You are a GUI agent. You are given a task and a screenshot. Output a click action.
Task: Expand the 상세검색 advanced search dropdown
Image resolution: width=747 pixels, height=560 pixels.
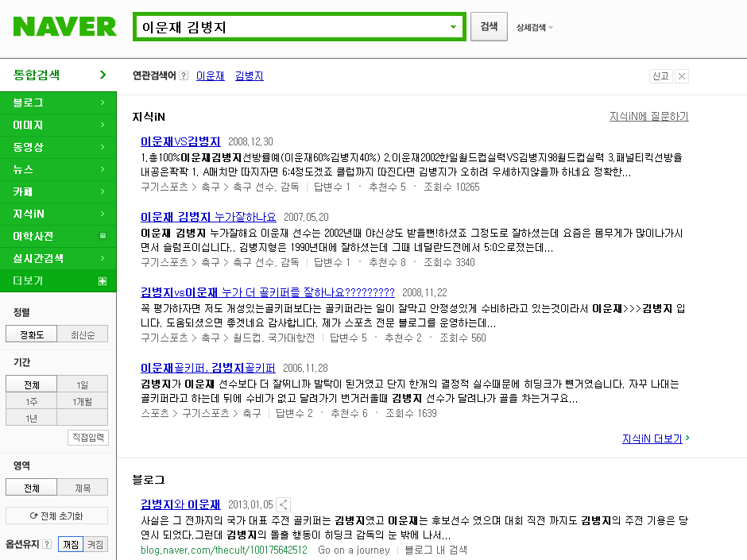535,28
